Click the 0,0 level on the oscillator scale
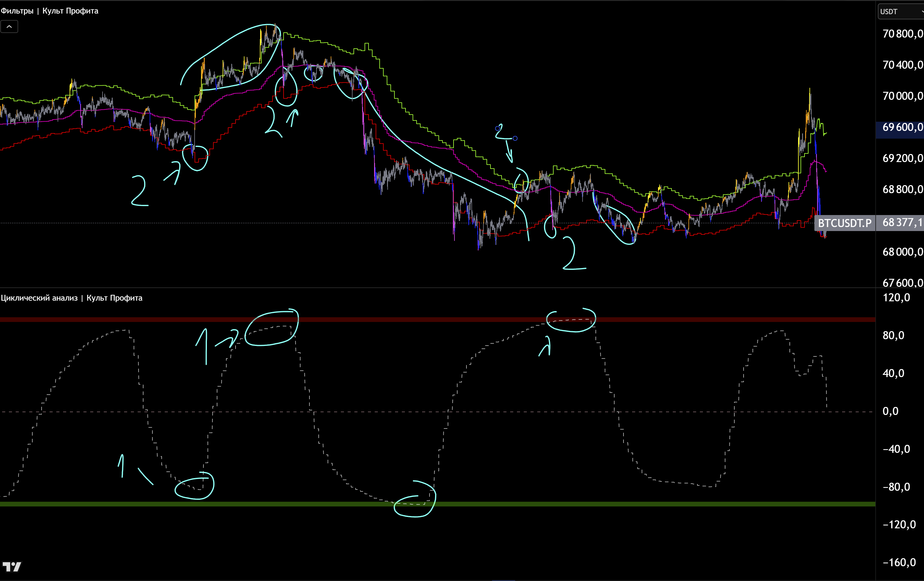The width and height of the screenshot is (924, 581). coord(890,411)
